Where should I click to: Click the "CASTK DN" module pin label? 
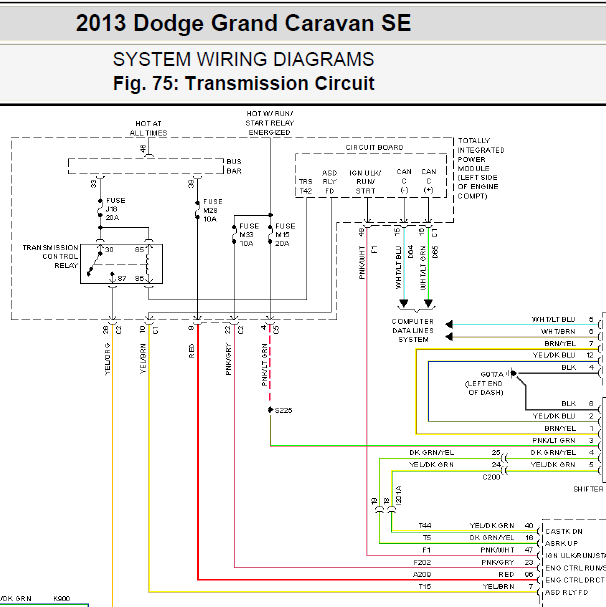point(564,532)
